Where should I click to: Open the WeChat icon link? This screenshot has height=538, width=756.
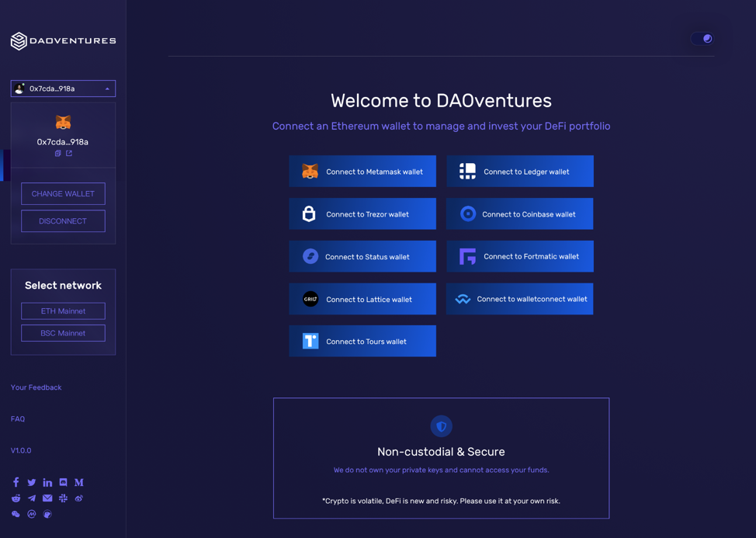(16, 514)
